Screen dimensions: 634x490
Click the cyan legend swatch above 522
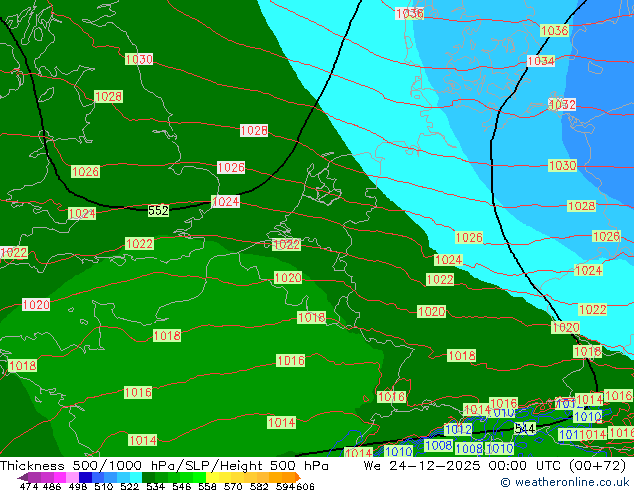[136, 477]
